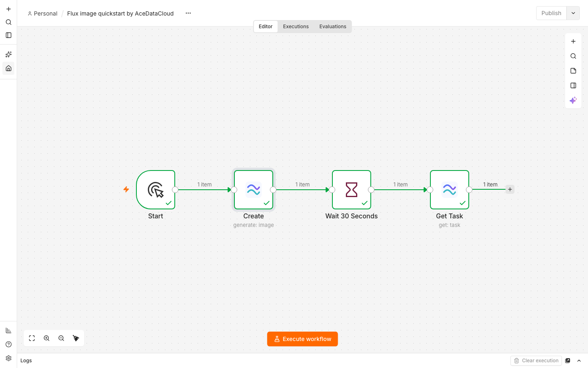The image size is (588, 368).
Task: Go to home icon in sidebar
Action: click(x=9, y=68)
